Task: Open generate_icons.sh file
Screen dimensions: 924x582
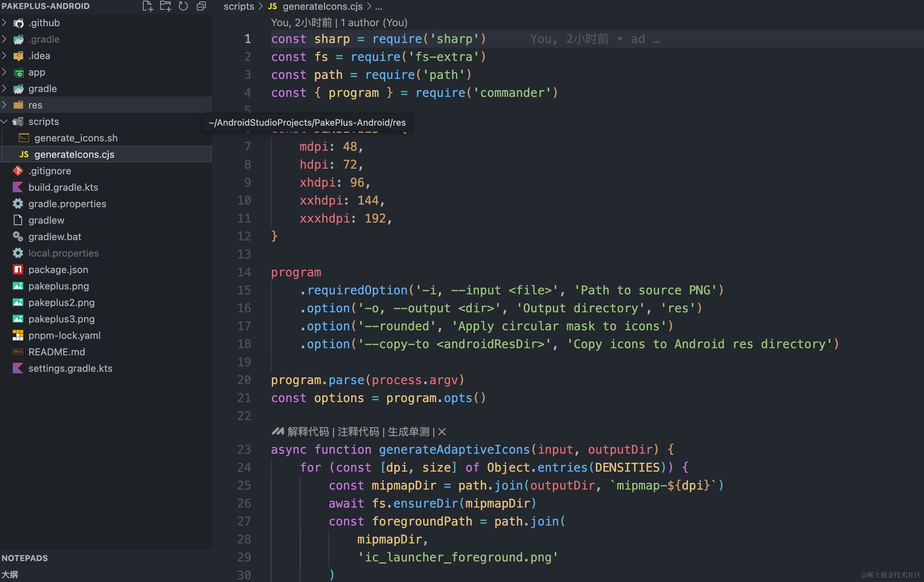Action: pyautogui.click(x=76, y=138)
